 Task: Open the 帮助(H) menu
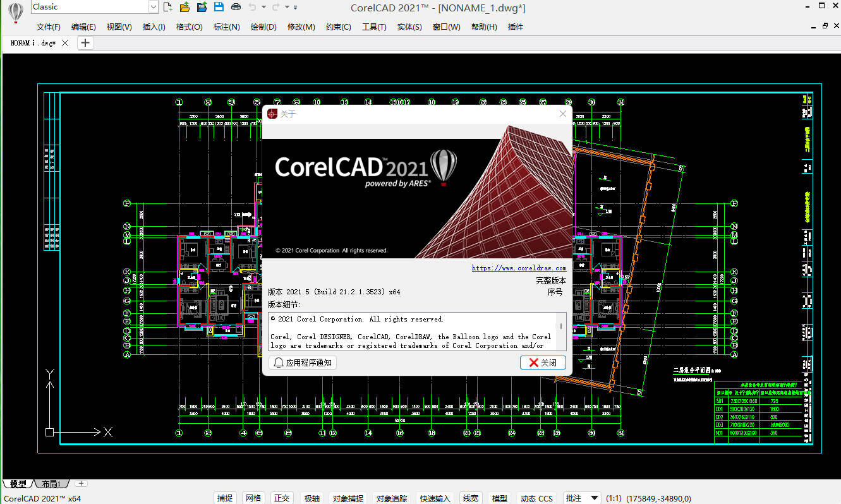[x=484, y=27]
